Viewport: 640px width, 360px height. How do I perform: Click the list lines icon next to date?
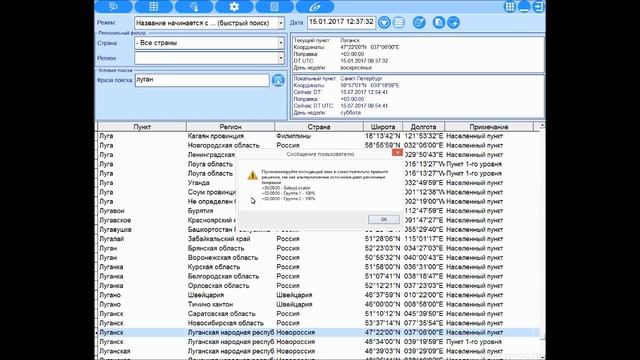point(399,22)
